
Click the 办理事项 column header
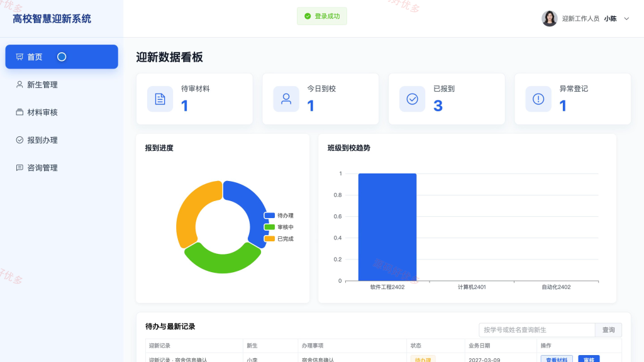[x=313, y=346]
